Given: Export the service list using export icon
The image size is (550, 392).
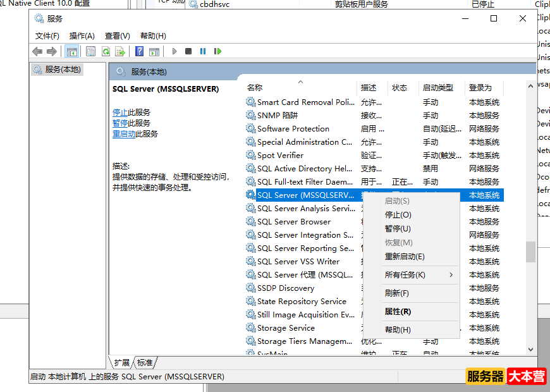Looking at the screenshot, I should (x=121, y=51).
